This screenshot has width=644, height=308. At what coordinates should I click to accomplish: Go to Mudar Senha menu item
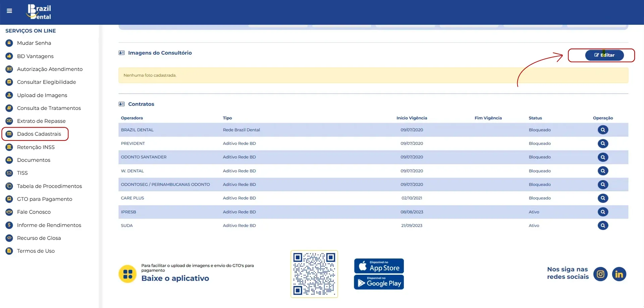pos(34,43)
